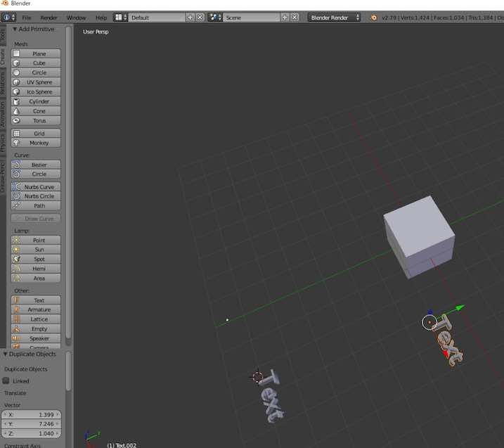Add a Nurbs Circle
Image resolution: width=504 pixels, height=448 pixels.
tap(36, 196)
